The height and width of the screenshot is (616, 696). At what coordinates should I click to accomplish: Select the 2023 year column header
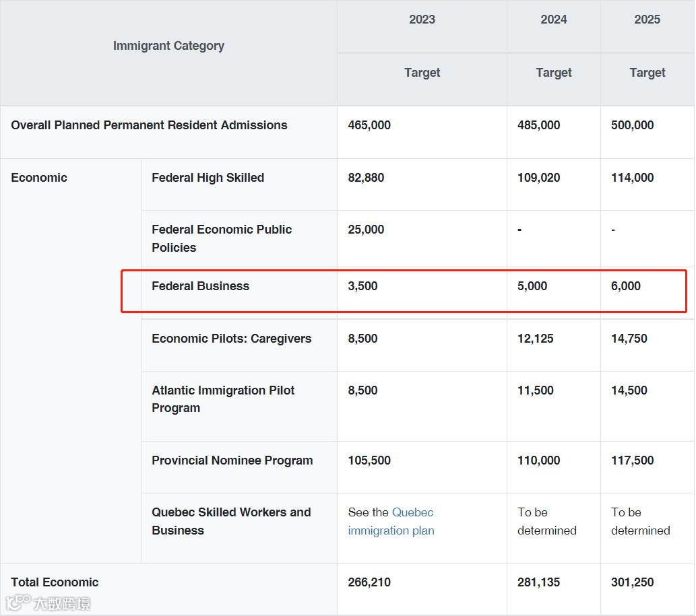point(422,20)
